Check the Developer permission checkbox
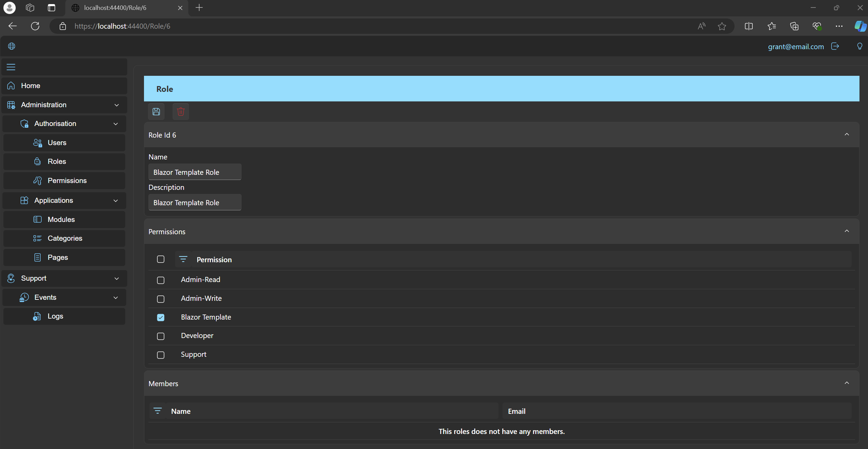 (161, 336)
